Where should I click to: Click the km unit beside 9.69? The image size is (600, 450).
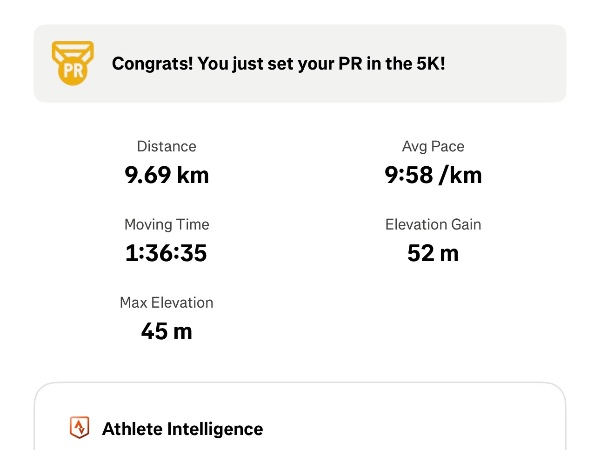click(193, 175)
